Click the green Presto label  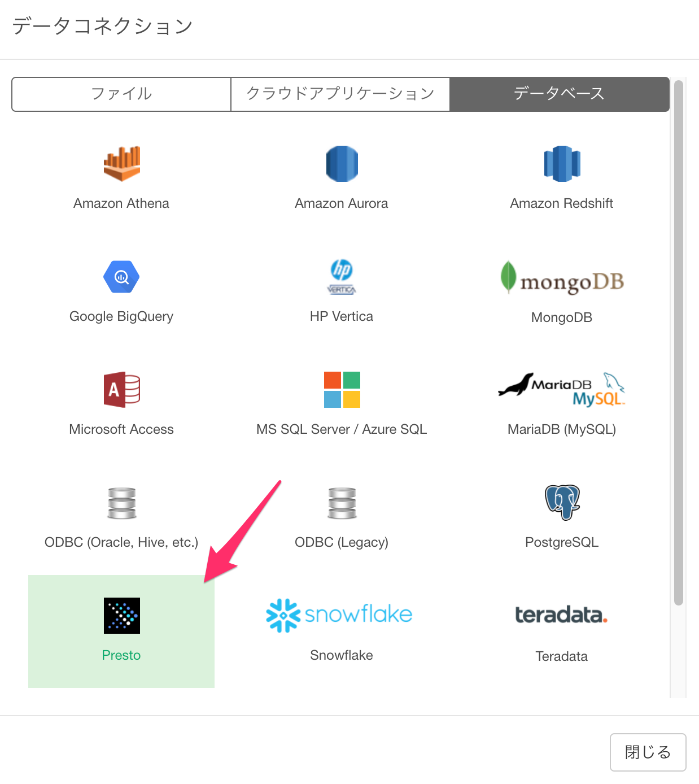[x=121, y=655]
